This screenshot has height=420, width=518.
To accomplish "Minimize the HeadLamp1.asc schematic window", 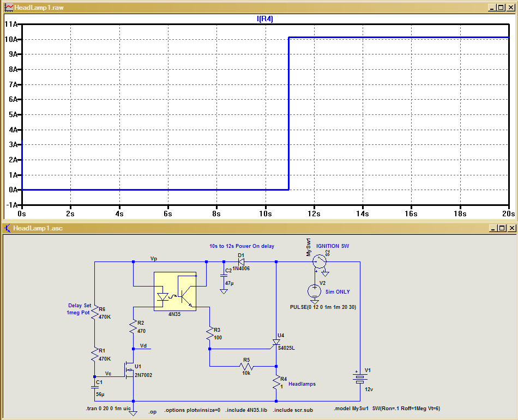I will coord(492,228).
